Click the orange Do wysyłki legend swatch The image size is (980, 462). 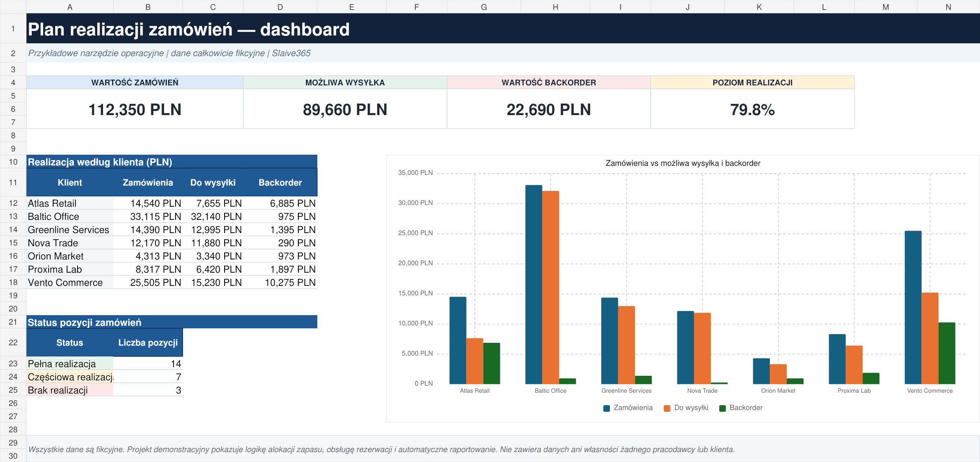tap(667, 408)
